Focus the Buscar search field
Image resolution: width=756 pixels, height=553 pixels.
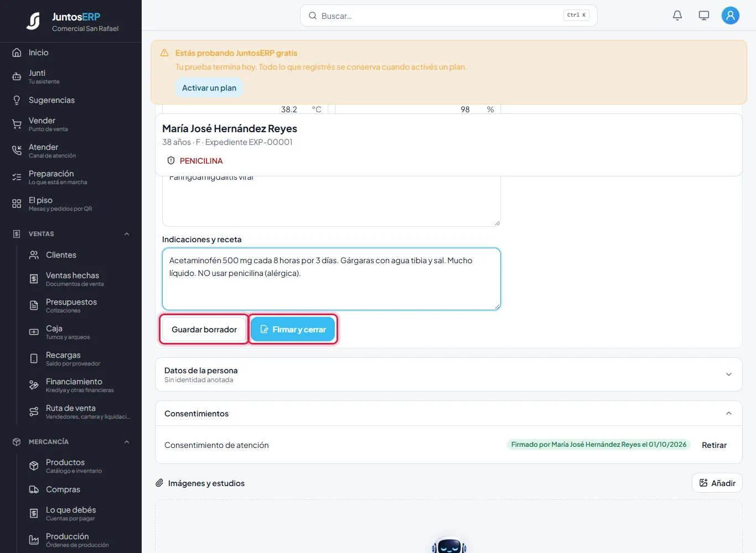(449, 15)
